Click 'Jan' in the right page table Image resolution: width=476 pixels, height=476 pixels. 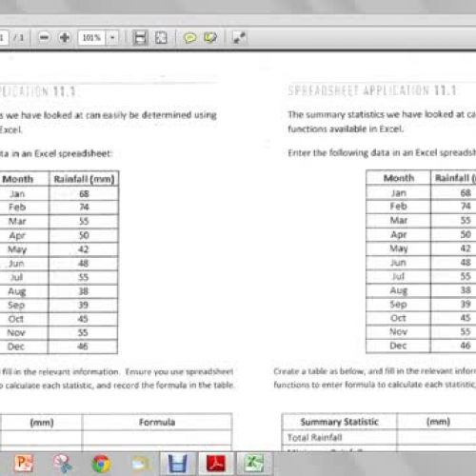tap(399, 193)
